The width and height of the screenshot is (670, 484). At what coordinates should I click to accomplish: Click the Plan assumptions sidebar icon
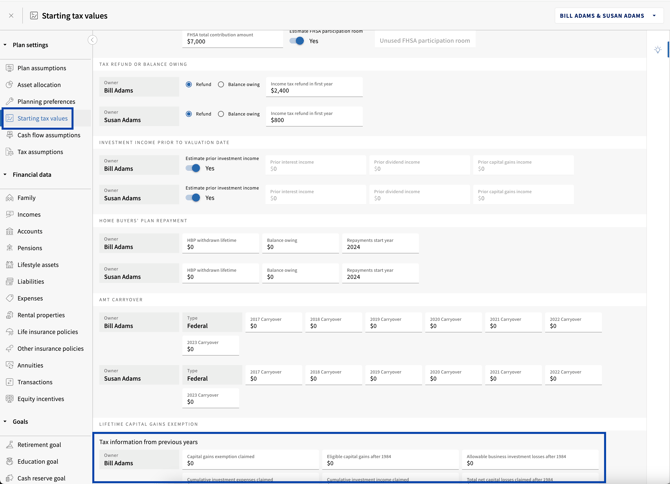click(x=9, y=68)
